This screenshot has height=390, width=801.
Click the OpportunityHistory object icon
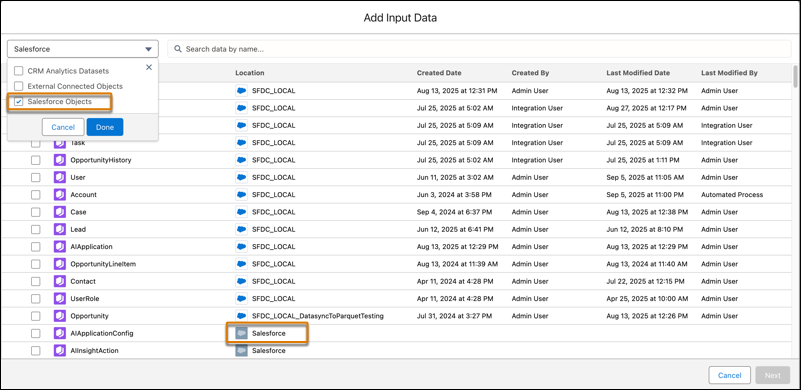pyautogui.click(x=60, y=160)
